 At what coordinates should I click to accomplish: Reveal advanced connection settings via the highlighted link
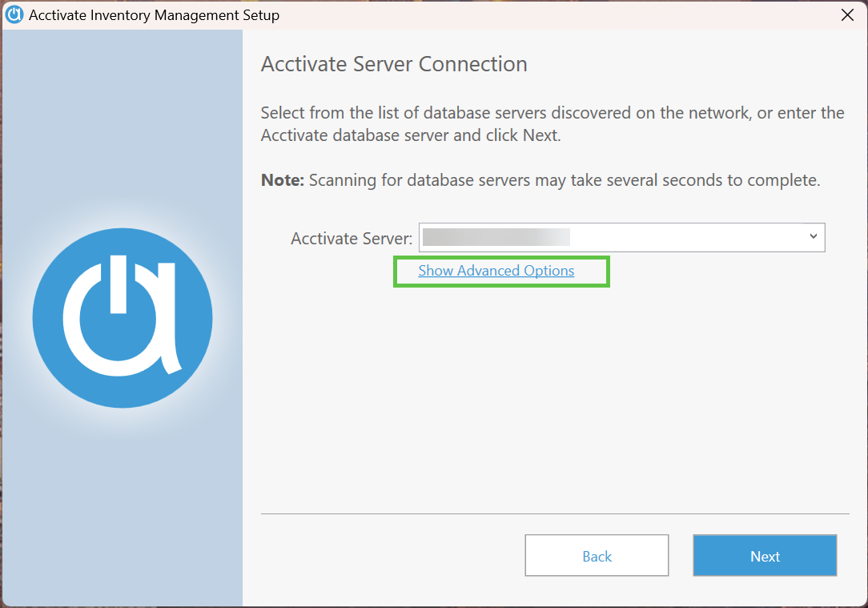point(496,271)
